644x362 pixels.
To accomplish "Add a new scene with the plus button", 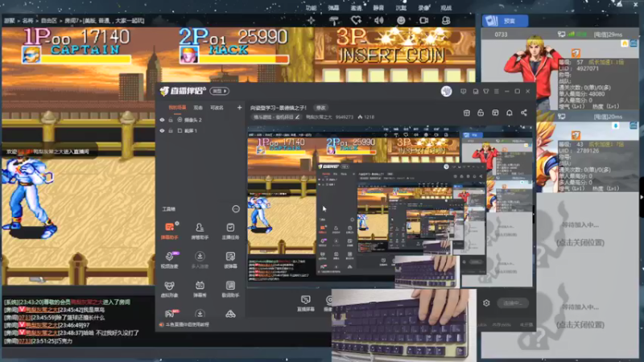I will click(239, 108).
